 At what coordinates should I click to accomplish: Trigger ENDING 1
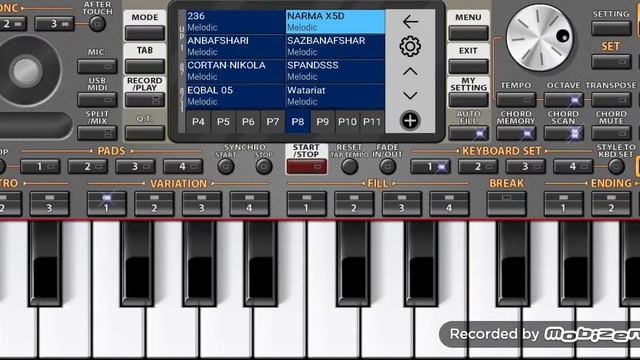coord(563,204)
